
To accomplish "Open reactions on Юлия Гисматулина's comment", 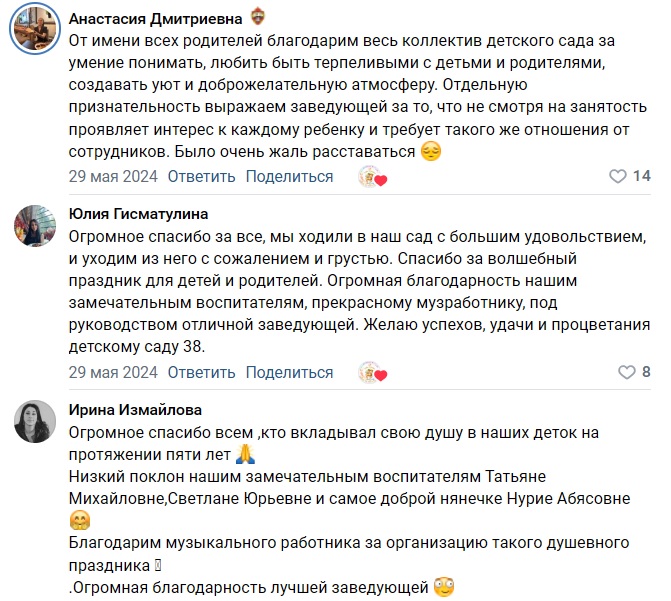I will point(373,373).
